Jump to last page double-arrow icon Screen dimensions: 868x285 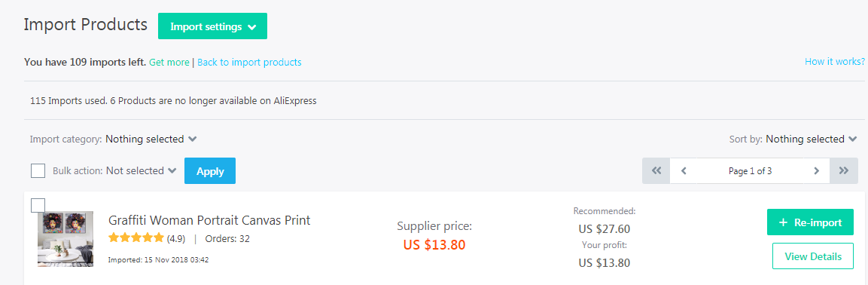844,171
